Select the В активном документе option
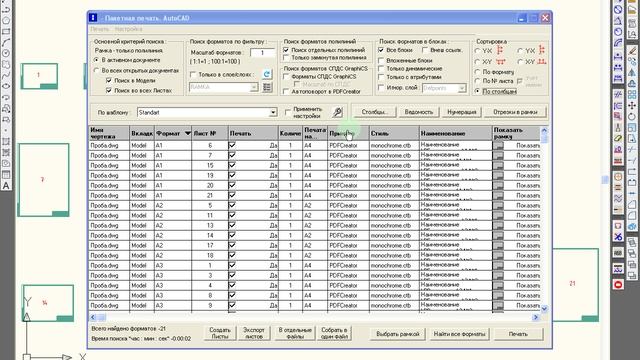 (96, 60)
